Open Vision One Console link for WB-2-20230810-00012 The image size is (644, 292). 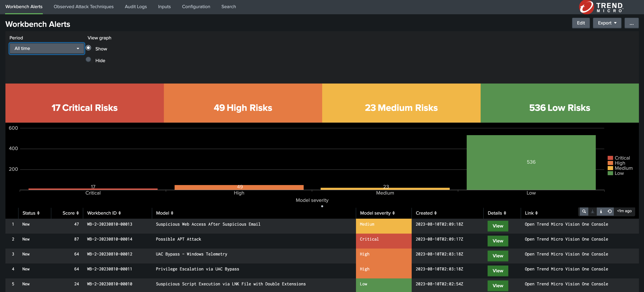[566, 254]
